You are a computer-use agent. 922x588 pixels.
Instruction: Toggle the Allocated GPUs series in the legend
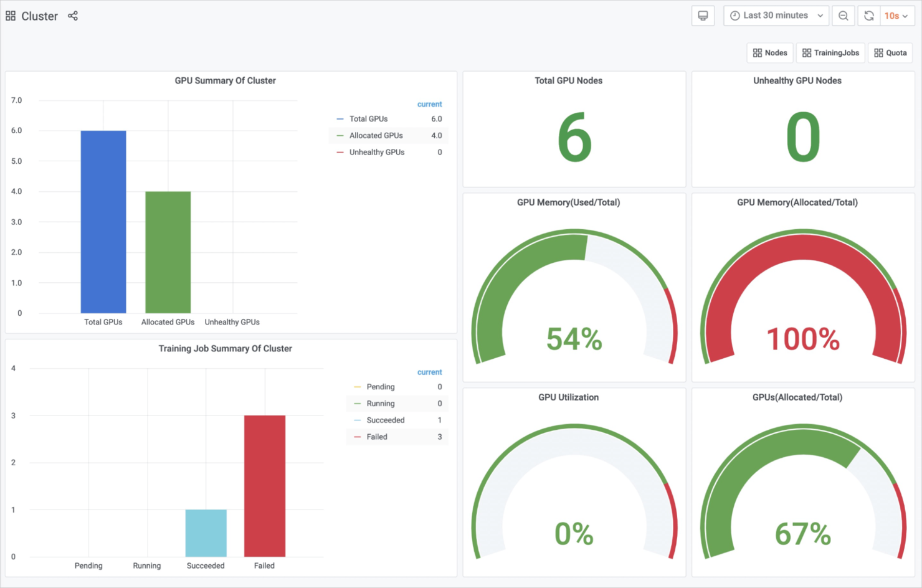376,135
